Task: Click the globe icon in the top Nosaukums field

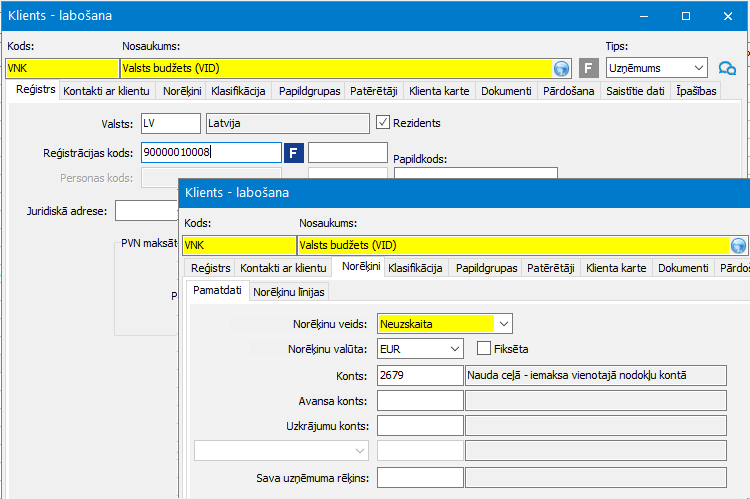Action: 561,68
